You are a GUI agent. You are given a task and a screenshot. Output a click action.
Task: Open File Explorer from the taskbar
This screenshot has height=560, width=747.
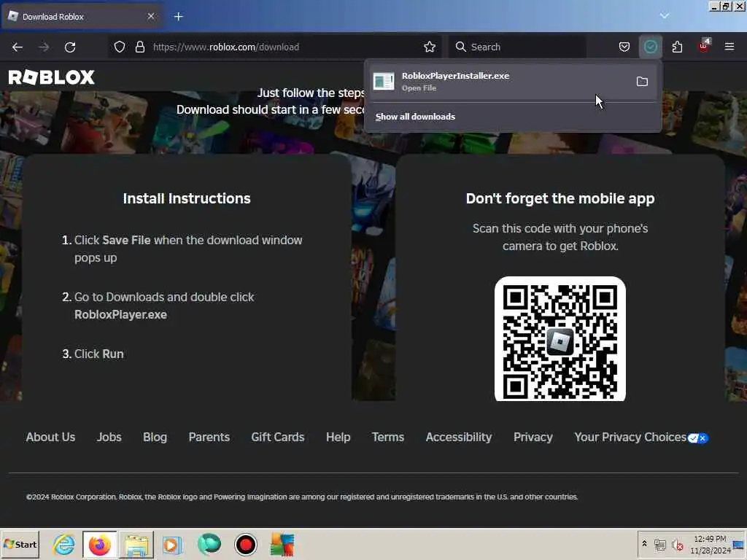point(136,544)
